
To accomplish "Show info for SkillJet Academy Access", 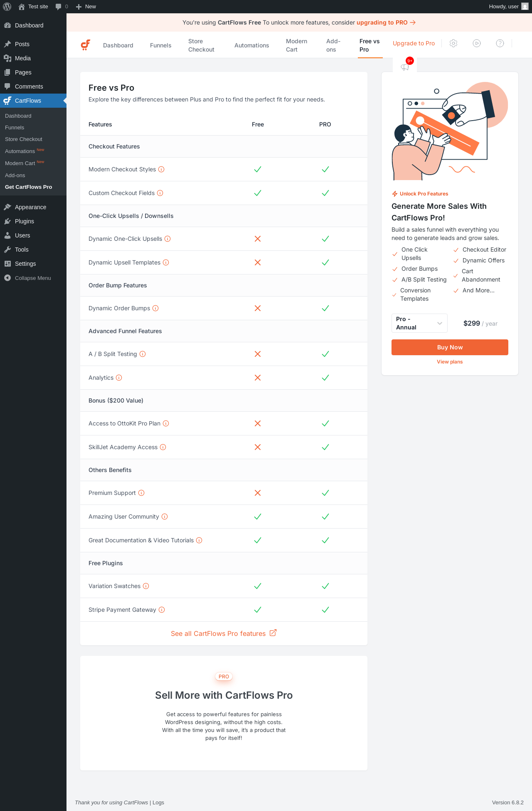I will tap(163, 447).
